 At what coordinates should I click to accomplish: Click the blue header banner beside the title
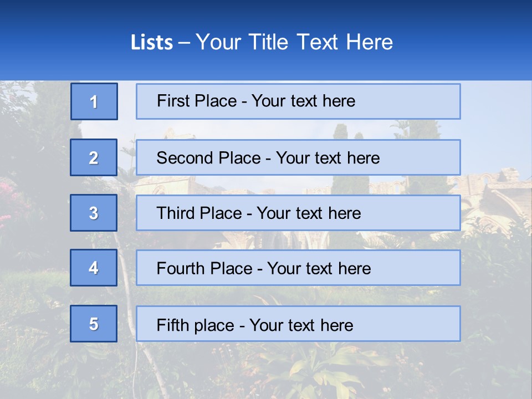[462, 40]
